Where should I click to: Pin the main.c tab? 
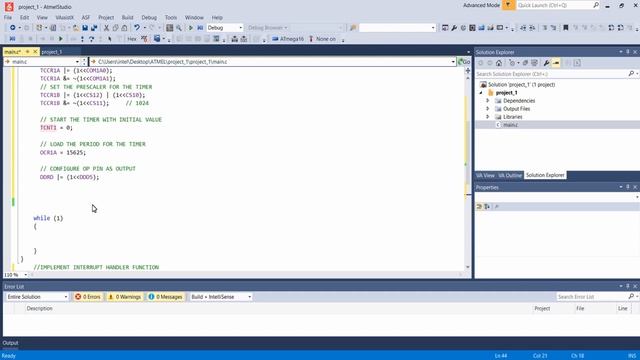(x=27, y=51)
